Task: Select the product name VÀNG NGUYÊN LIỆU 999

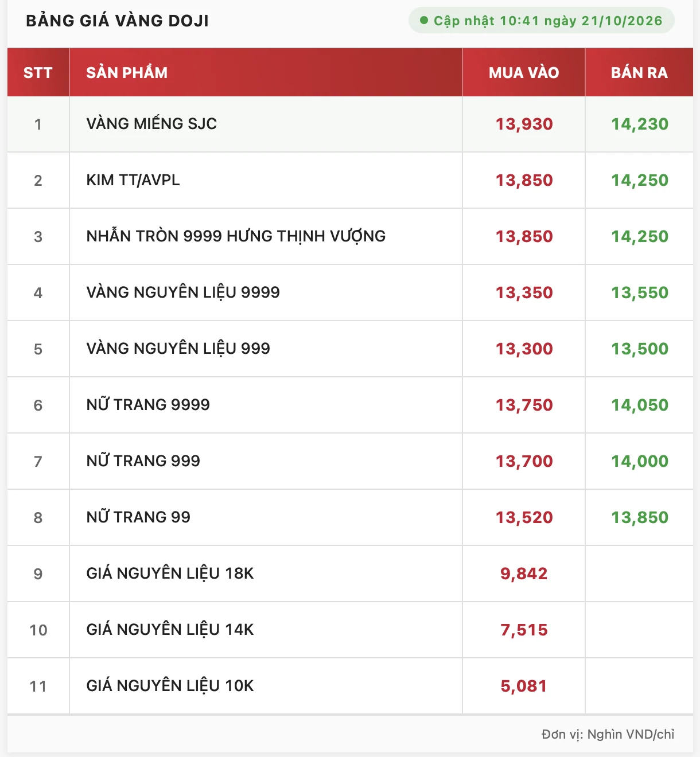Action: [x=178, y=349]
